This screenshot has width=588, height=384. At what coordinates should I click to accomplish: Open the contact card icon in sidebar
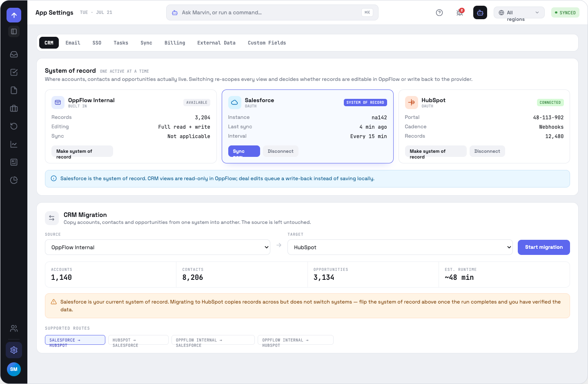[x=14, y=162]
